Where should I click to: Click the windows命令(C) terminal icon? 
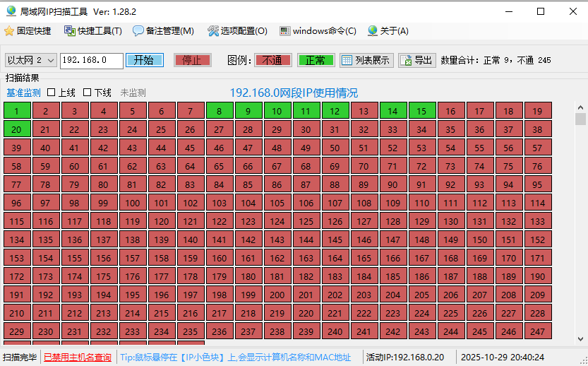[x=285, y=31]
